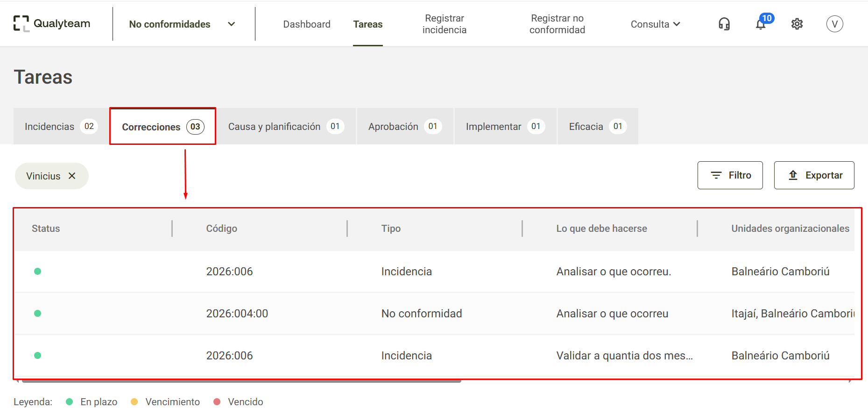Open Registrar incidencia
The image size is (868, 408).
(445, 24)
